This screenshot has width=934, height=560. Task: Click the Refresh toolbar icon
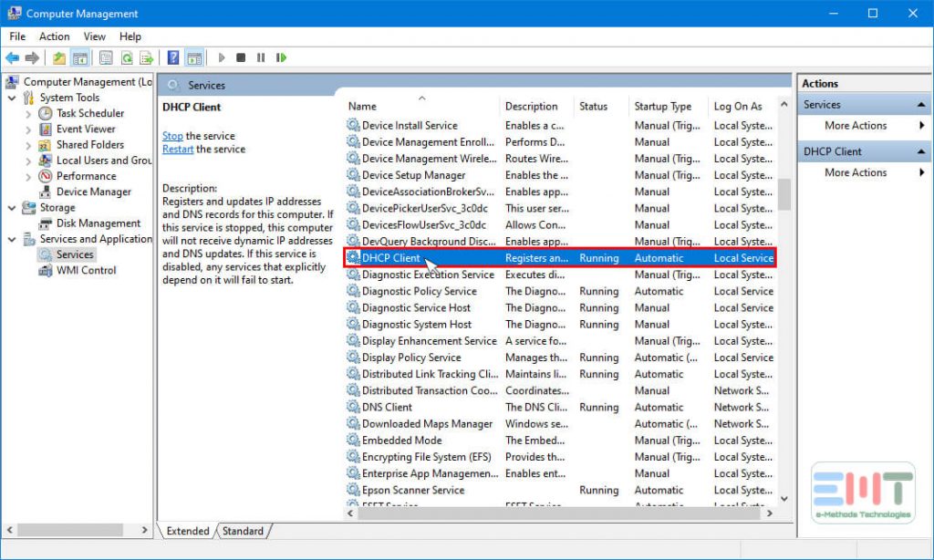coord(126,57)
